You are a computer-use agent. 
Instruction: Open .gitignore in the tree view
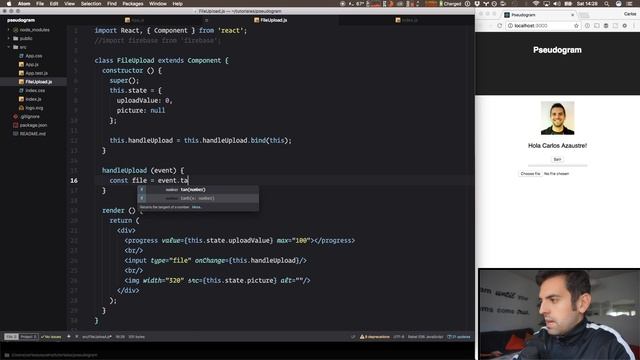coord(30,116)
